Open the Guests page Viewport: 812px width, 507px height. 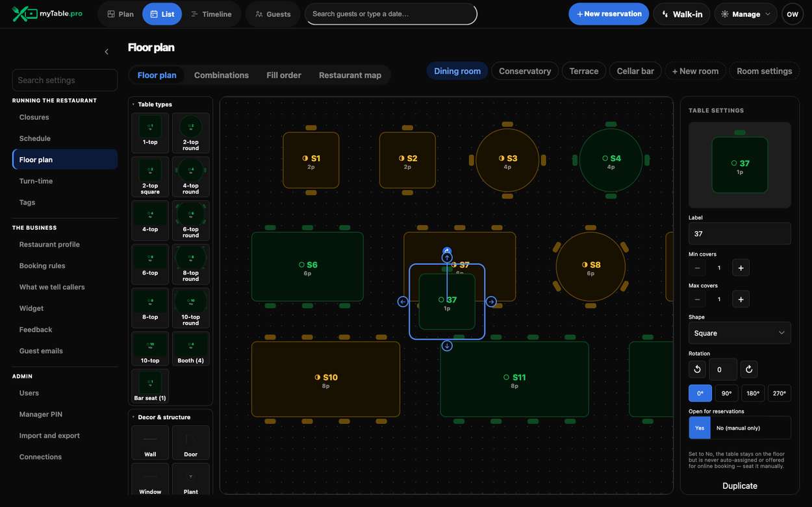point(273,14)
